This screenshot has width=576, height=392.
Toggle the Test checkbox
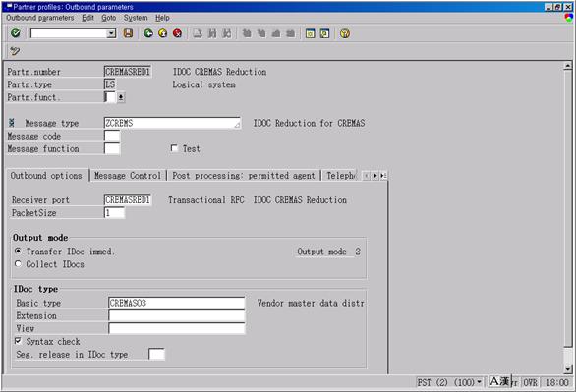(174, 148)
